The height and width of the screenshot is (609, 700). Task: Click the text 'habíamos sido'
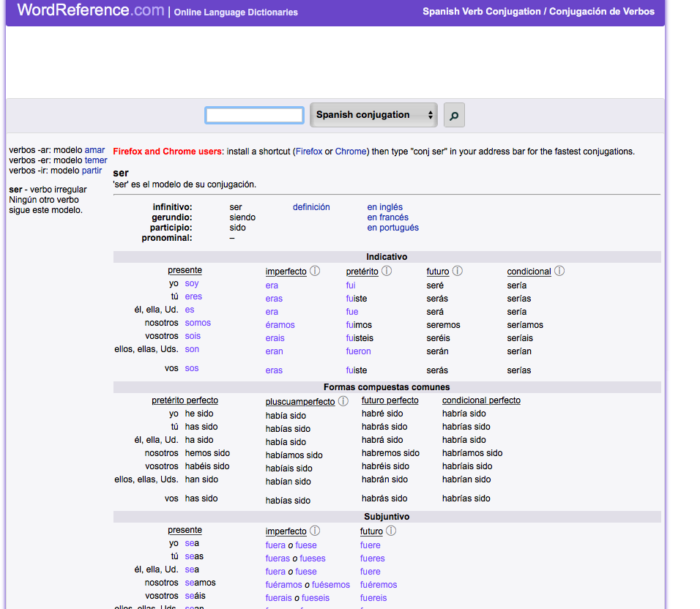tap(294, 455)
